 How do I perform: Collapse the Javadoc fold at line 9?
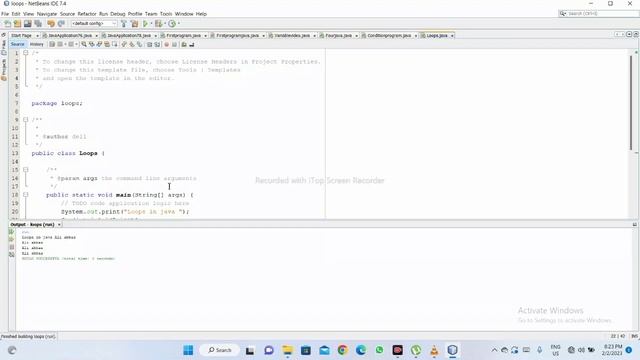tap(26, 120)
